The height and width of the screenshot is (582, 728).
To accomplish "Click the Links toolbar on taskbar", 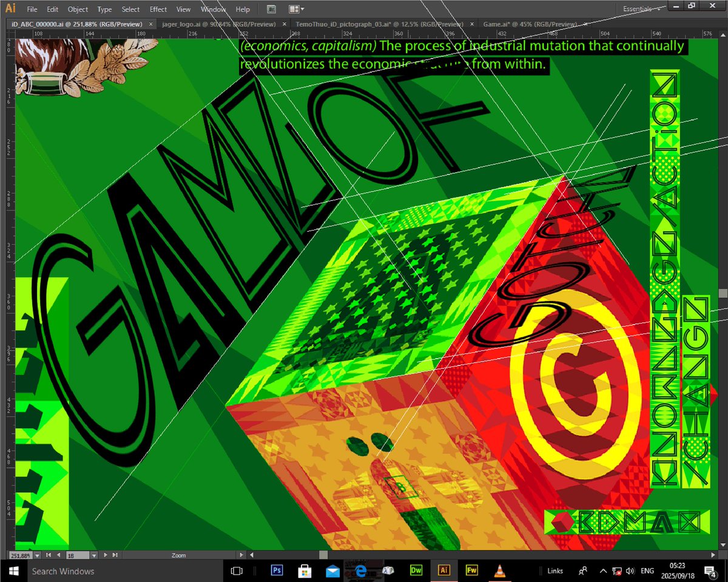I will tap(555, 571).
